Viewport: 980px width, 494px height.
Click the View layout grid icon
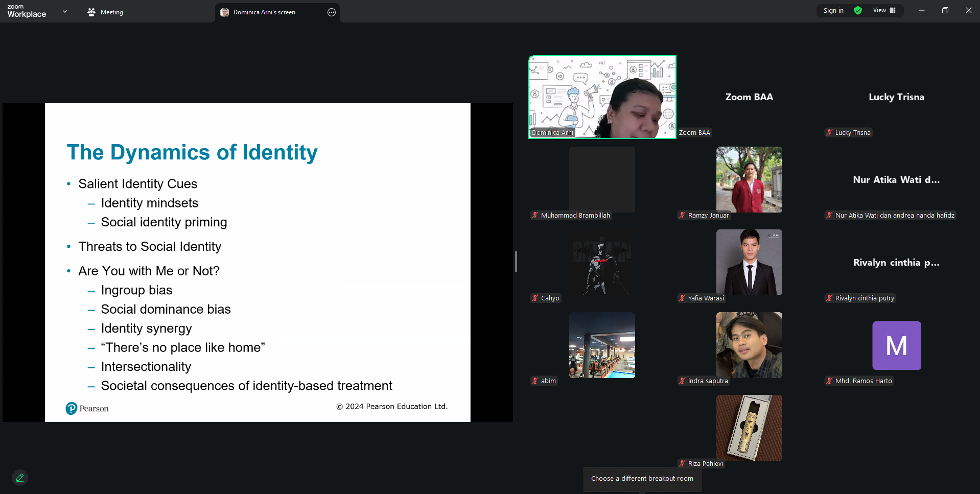(893, 10)
